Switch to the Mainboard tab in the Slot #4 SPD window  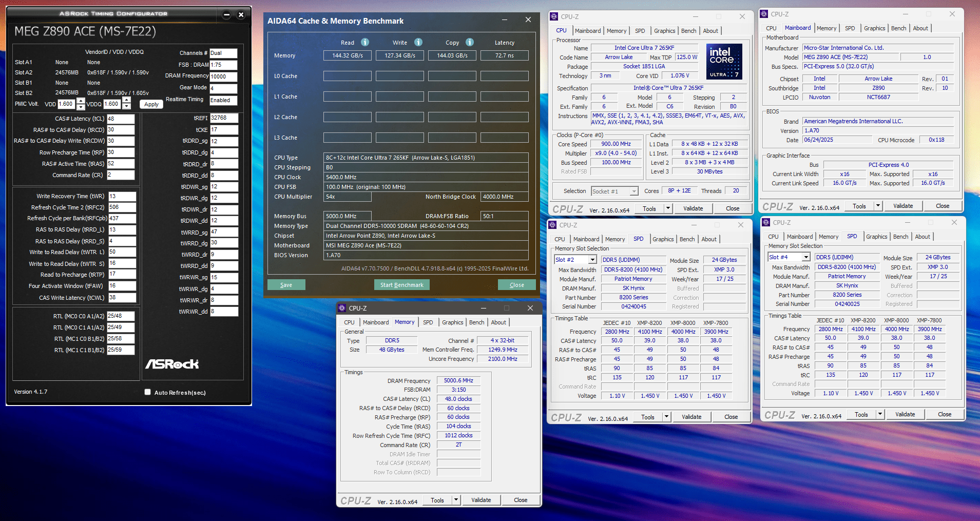click(x=800, y=237)
